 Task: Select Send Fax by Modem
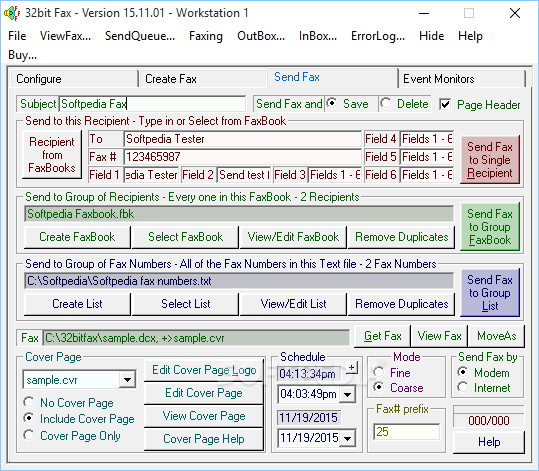tap(484, 373)
